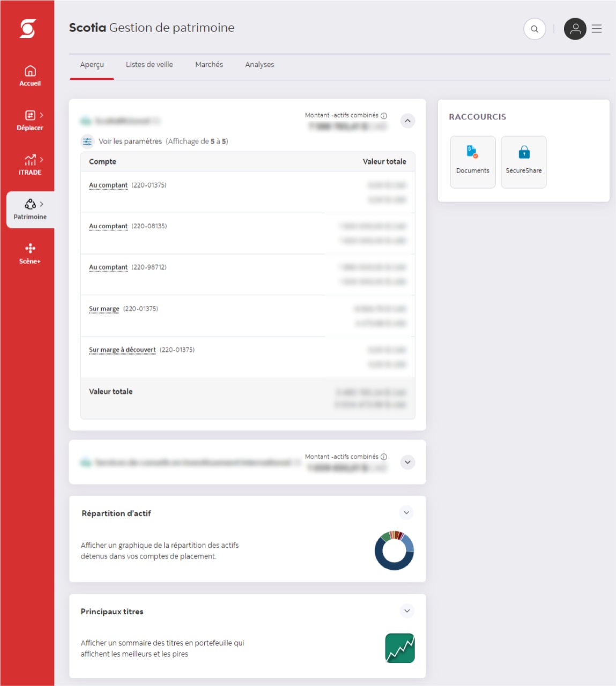Image resolution: width=616 pixels, height=686 pixels.
Task: Expand the Répartition d'actif section
Action: click(406, 513)
